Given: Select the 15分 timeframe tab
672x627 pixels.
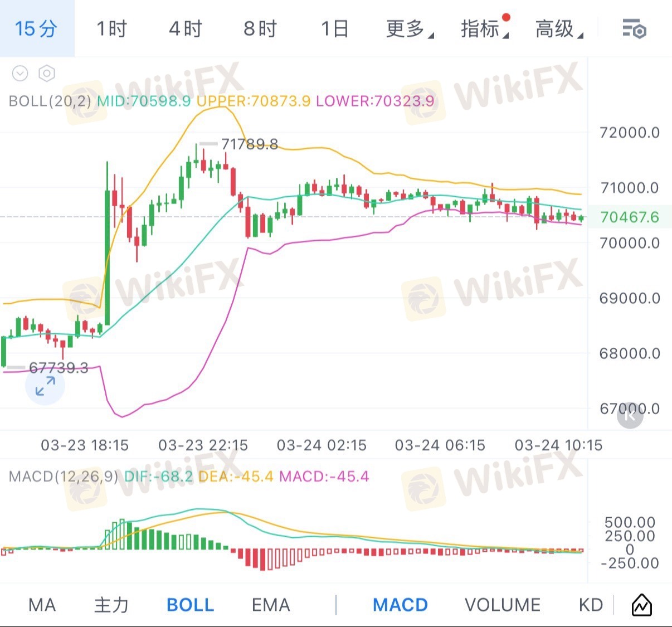Looking at the screenshot, I should [x=36, y=28].
